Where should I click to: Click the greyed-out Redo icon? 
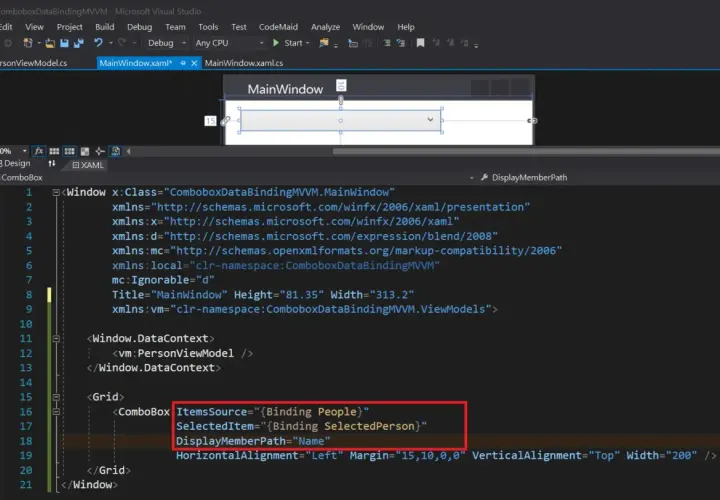pyautogui.click(x=122, y=43)
